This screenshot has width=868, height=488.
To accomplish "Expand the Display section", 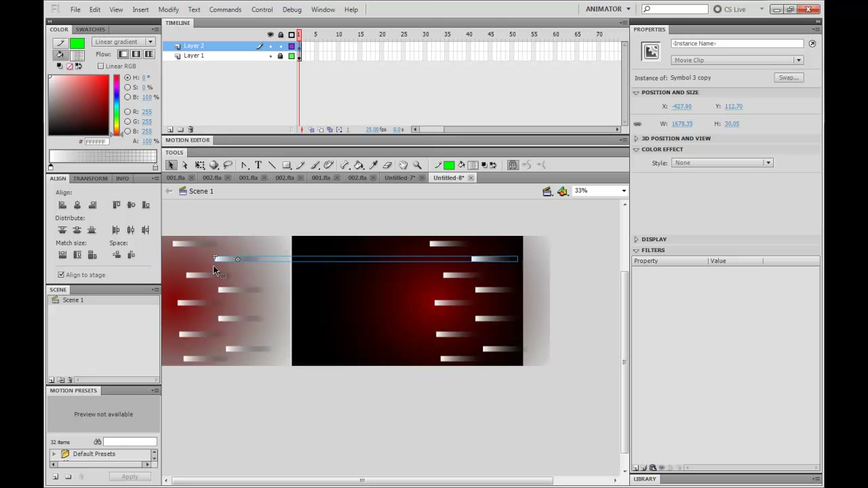I will (x=636, y=239).
